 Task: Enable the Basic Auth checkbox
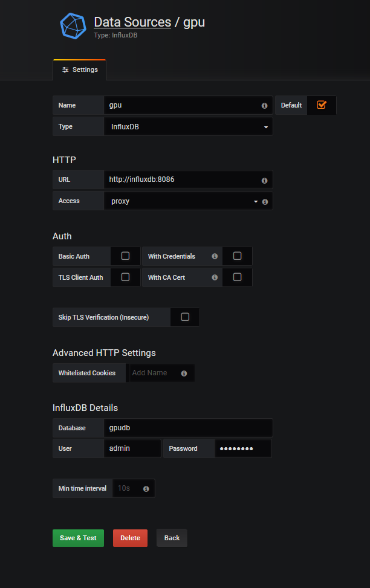[125, 256]
